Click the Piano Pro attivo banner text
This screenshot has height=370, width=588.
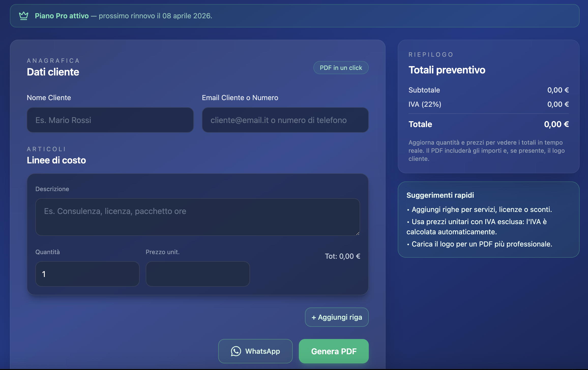click(62, 16)
